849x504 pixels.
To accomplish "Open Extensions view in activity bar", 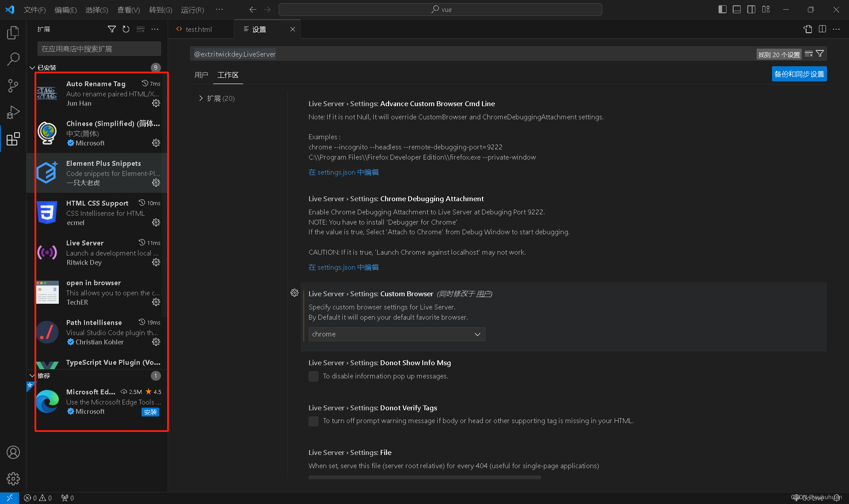I will (13, 139).
